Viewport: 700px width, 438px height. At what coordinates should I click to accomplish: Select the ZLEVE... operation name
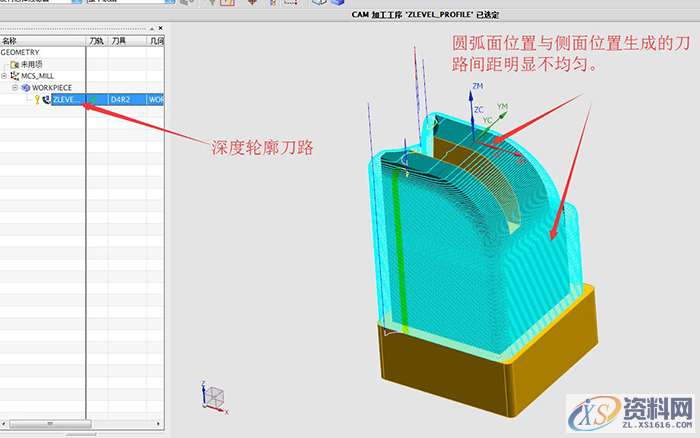[67, 100]
